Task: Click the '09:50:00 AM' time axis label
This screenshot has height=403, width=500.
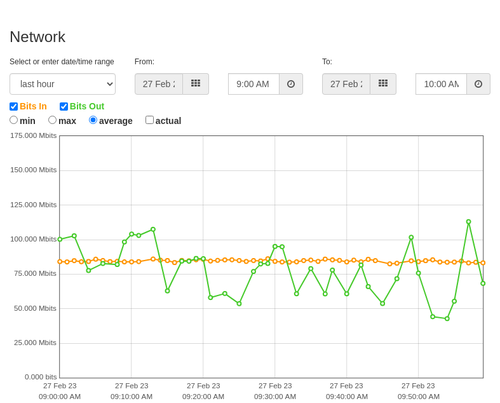Action: click(x=418, y=397)
